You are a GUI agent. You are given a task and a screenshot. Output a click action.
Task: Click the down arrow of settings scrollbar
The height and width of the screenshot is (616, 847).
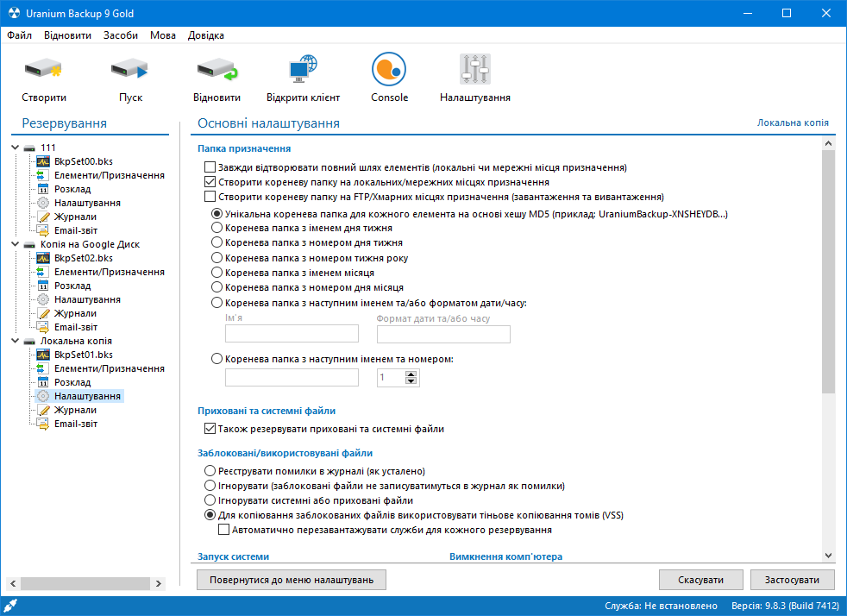point(828,556)
